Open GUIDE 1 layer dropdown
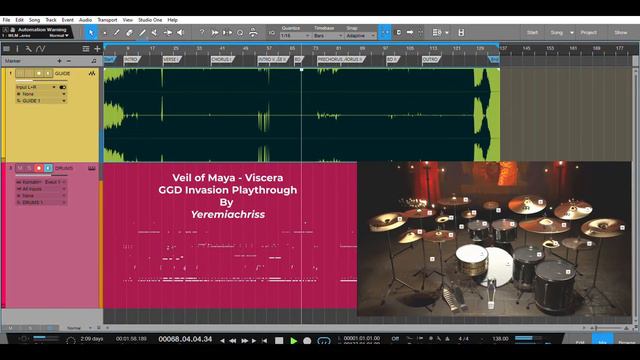 tap(41, 100)
